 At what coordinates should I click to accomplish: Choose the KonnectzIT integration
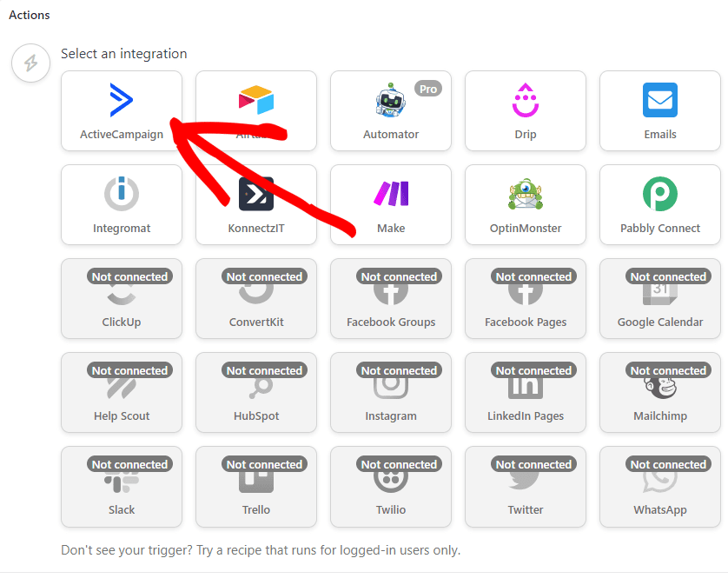coord(256,204)
